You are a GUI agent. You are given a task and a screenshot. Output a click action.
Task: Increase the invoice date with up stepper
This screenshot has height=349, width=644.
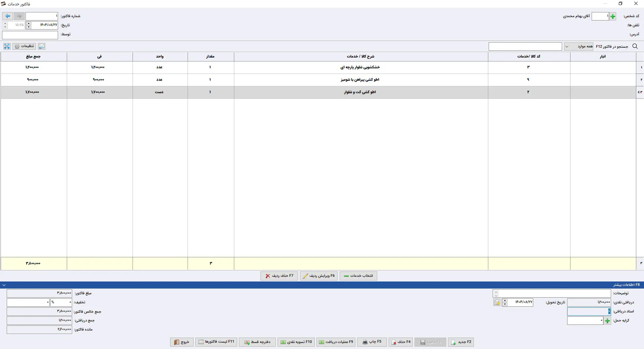click(29, 23)
